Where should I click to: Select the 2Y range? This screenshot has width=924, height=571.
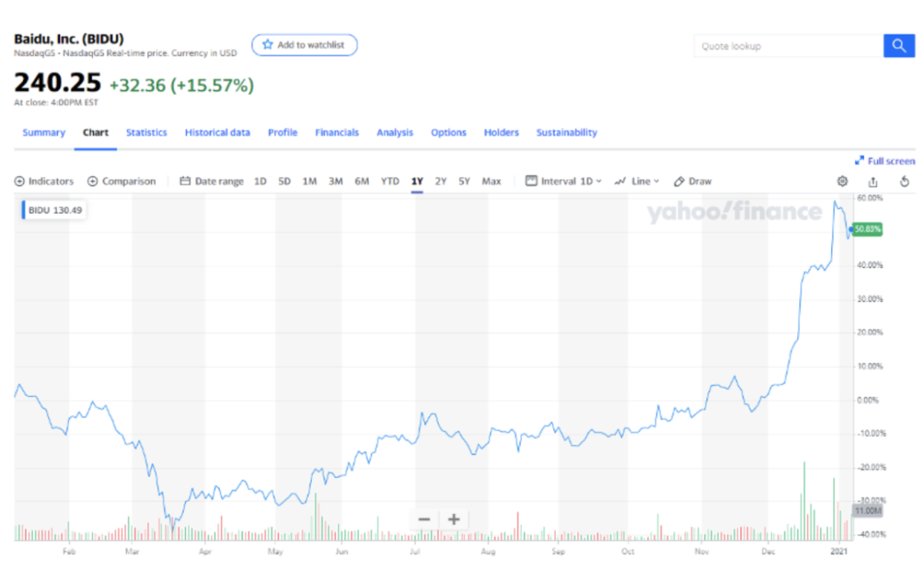coord(440,182)
